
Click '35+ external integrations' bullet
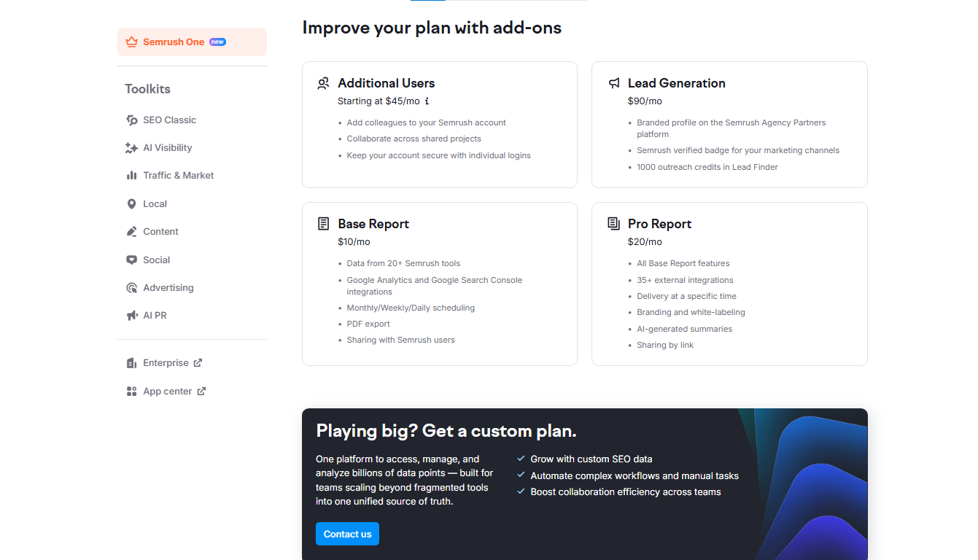click(x=685, y=280)
